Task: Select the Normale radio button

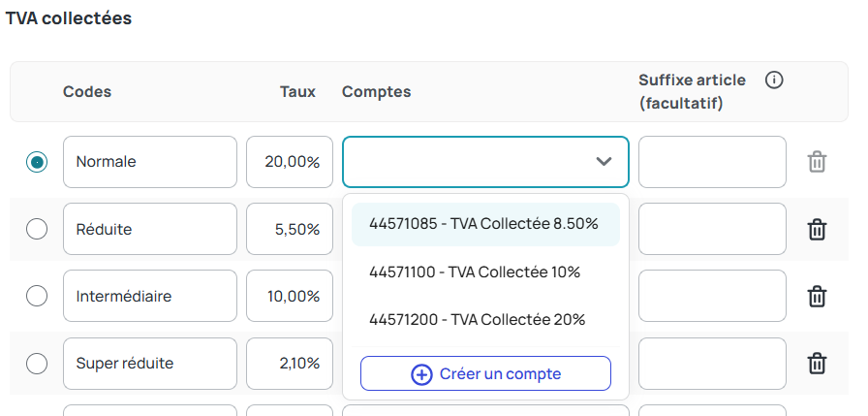Action: tap(37, 162)
